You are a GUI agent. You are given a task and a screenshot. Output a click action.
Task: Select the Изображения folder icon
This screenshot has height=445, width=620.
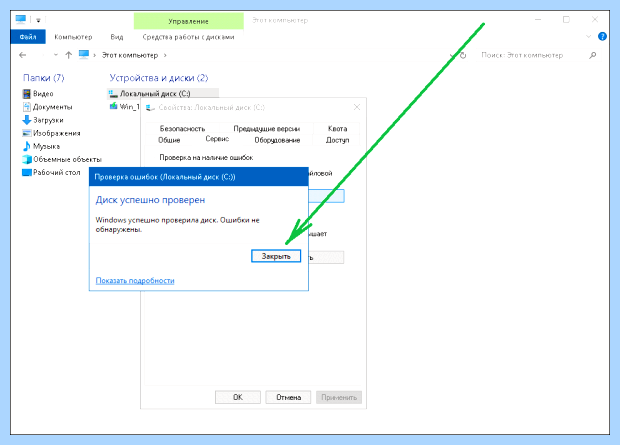coord(26,133)
